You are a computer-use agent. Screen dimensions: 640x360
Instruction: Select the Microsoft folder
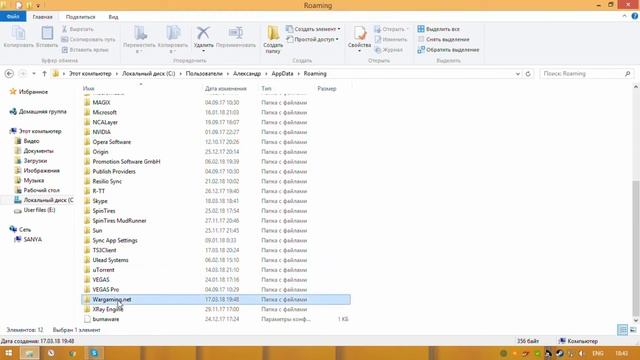tap(104, 112)
